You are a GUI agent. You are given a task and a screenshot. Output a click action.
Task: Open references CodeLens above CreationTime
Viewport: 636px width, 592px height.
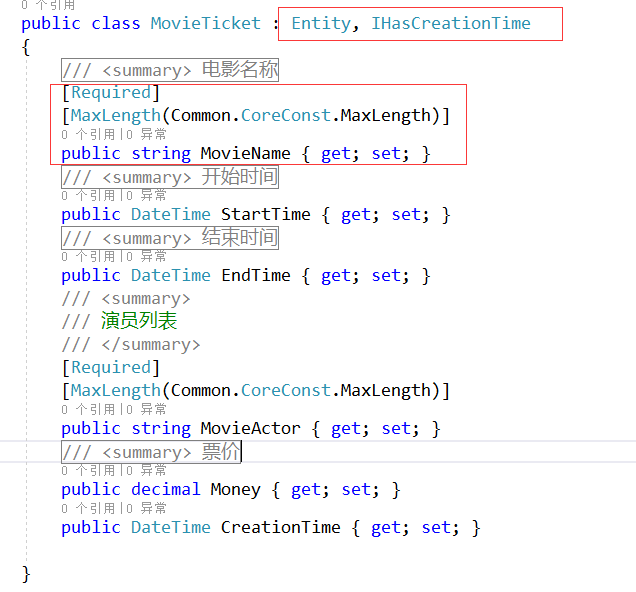tap(88, 508)
